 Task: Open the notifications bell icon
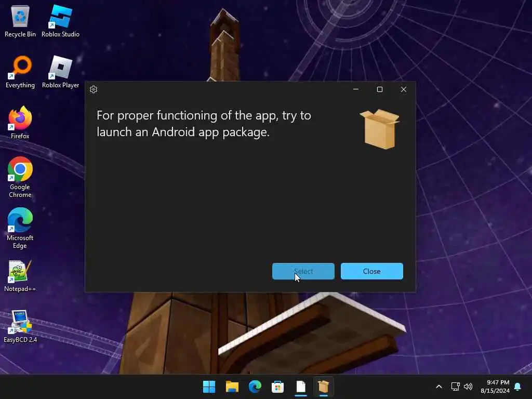pyautogui.click(x=518, y=387)
